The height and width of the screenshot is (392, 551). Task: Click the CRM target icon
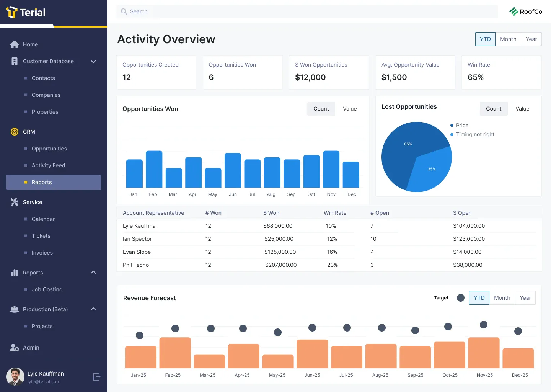[15, 132]
